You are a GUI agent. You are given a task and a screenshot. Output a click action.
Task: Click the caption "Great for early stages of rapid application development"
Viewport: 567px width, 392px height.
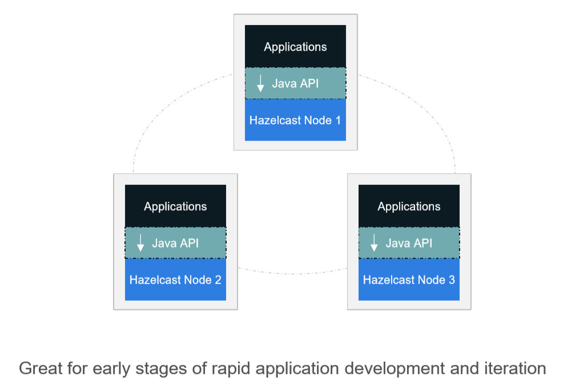232,369
